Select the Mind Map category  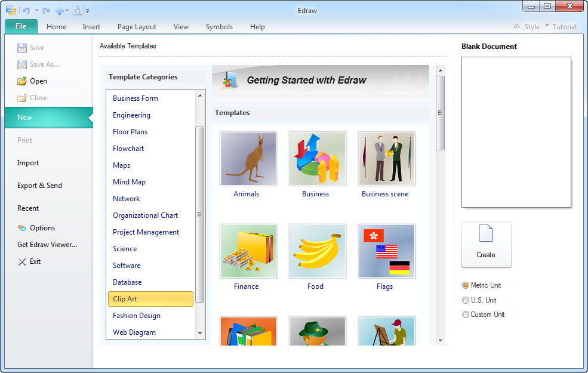(129, 182)
